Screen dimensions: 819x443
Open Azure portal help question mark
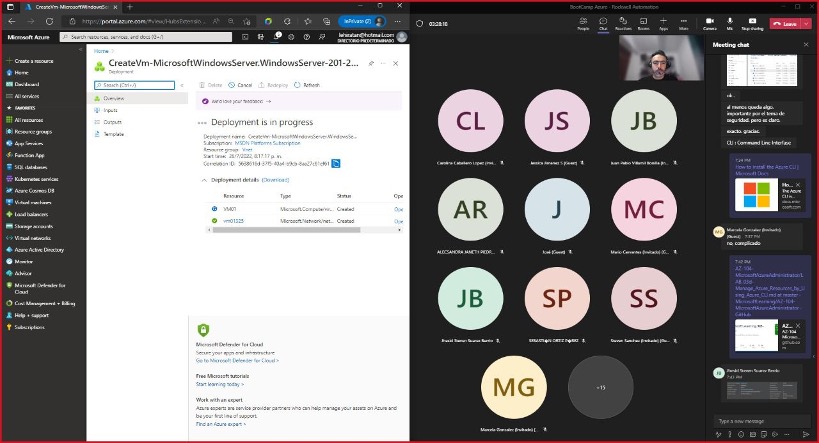tap(307, 37)
